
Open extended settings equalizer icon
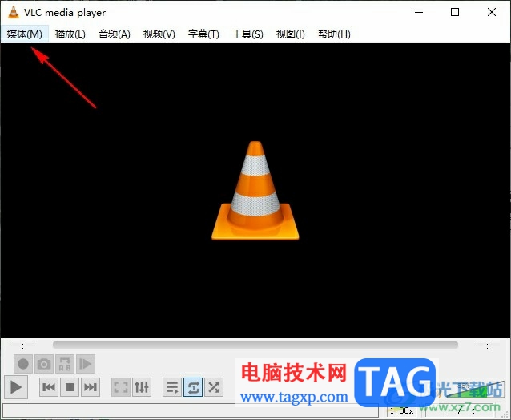pyautogui.click(x=142, y=387)
